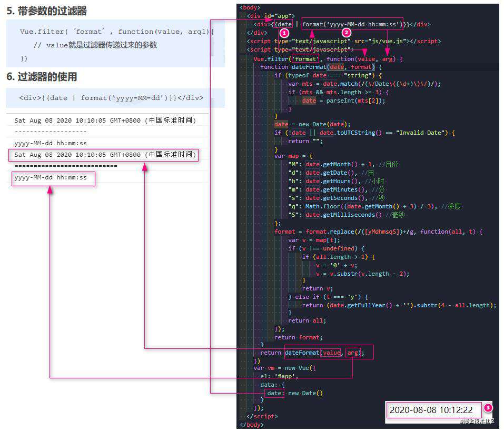Screen dimensions: 504x432
Task: Select the line 'Vue.filter( 'format' , function(value, arg1){'
Action: [117, 32]
